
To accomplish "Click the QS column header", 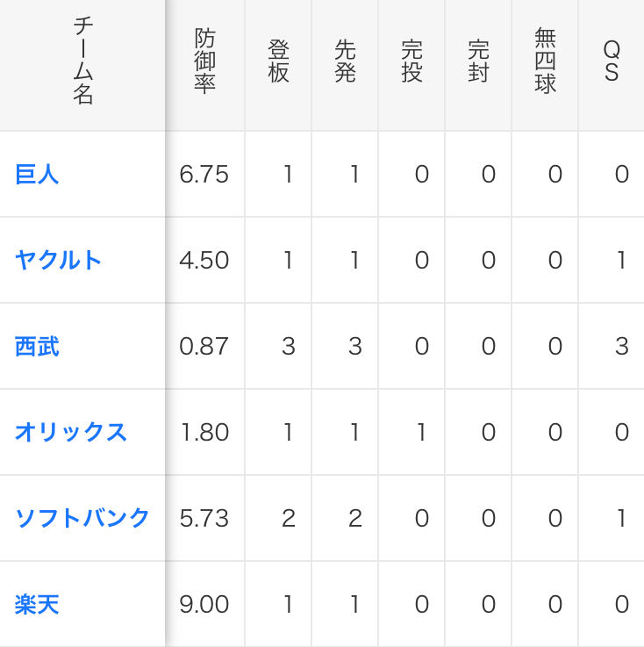I will 612,61.
